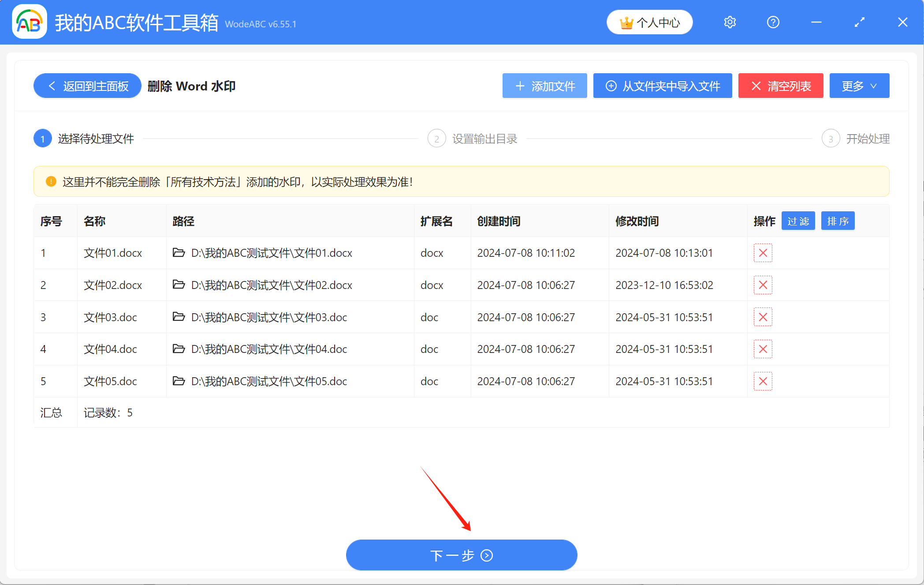Click the crown icon in 个人中心
The height and width of the screenshot is (585, 924).
click(x=626, y=22)
